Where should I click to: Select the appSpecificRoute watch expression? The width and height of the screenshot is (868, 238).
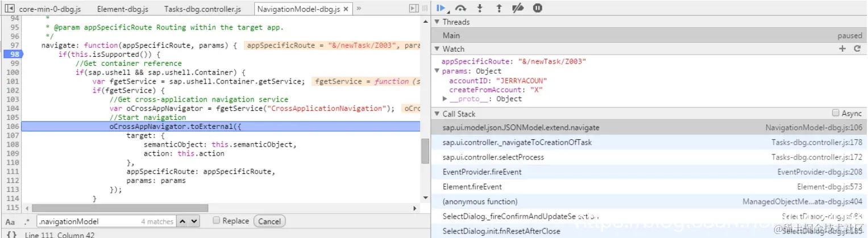(x=514, y=61)
